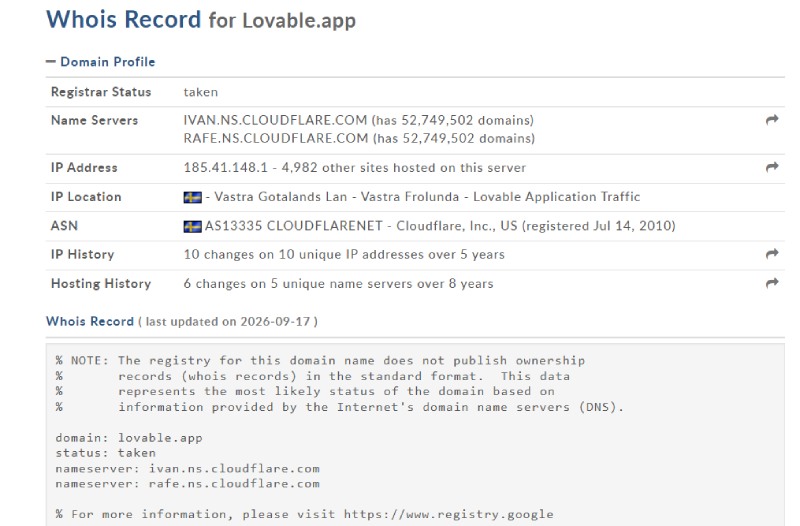
Task: Select AS13335 CLOUDFLARENET ASN value
Action: pos(293,226)
